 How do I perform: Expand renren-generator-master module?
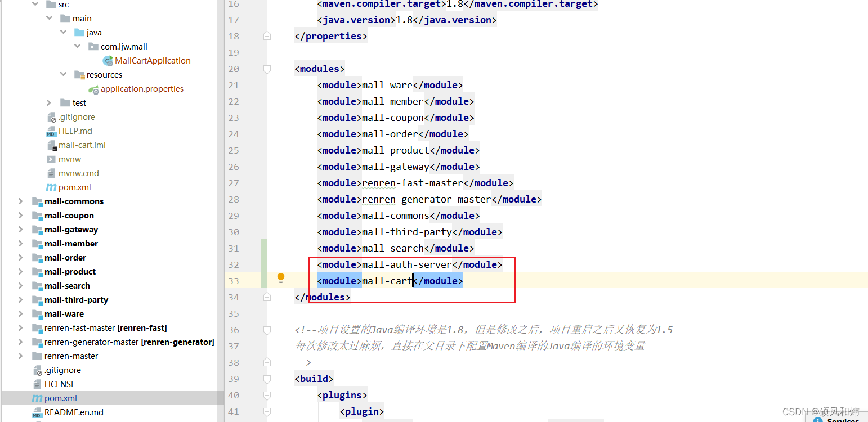pos(21,342)
